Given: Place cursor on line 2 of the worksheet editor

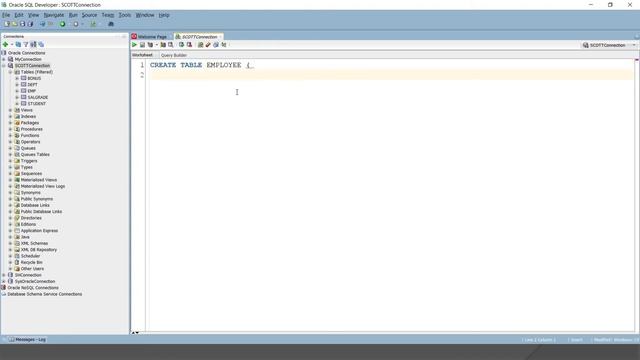Looking at the screenshot, I should (391, 75).
